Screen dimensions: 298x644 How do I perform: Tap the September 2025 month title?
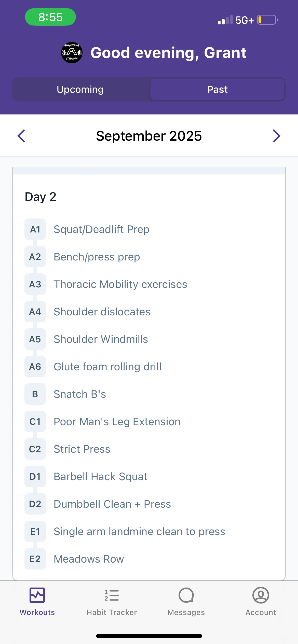click(149, 136)
